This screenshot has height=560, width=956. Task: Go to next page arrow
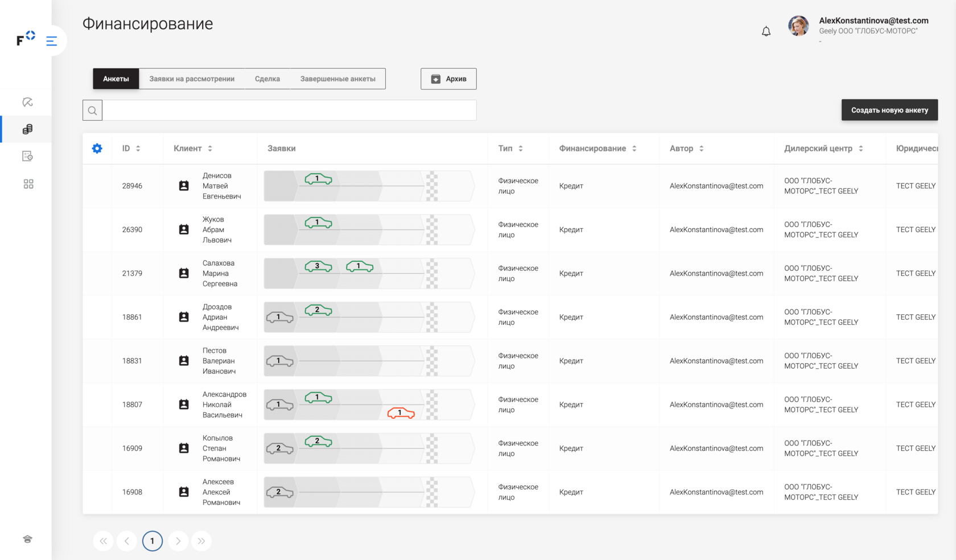(x=178, y=541)
